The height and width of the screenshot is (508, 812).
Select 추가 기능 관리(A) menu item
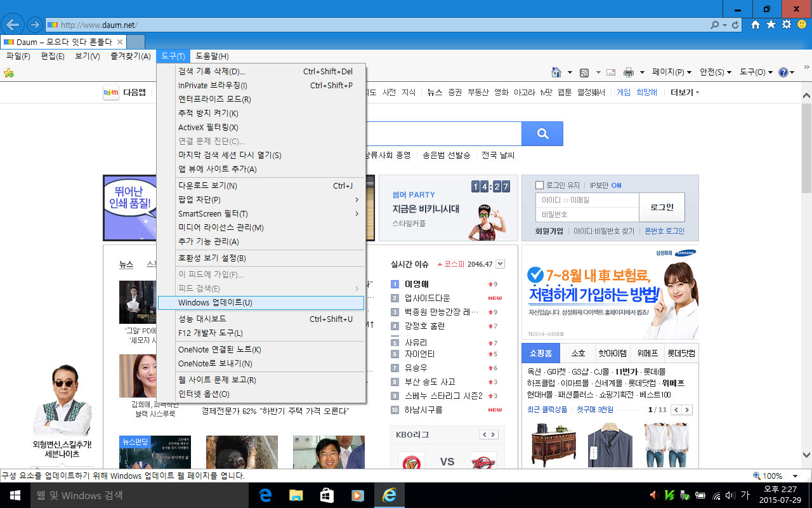click(261, 242)
